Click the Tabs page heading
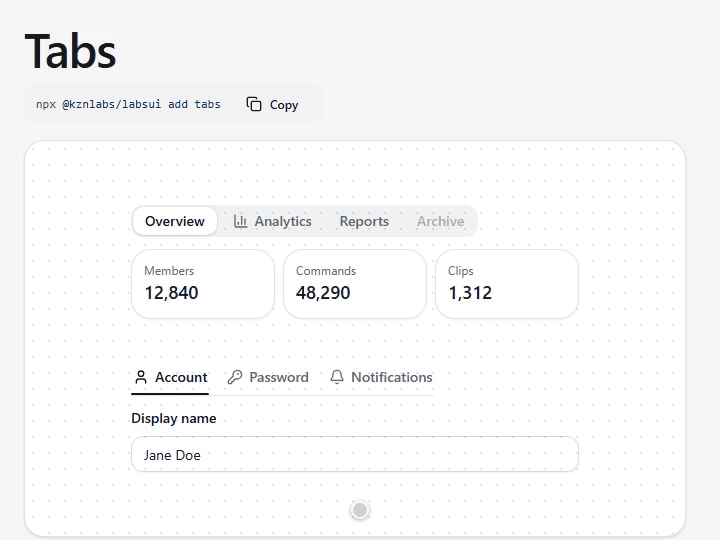Viewport: 720px width, 540px height. pyautogui.click(x=70, y=51)
